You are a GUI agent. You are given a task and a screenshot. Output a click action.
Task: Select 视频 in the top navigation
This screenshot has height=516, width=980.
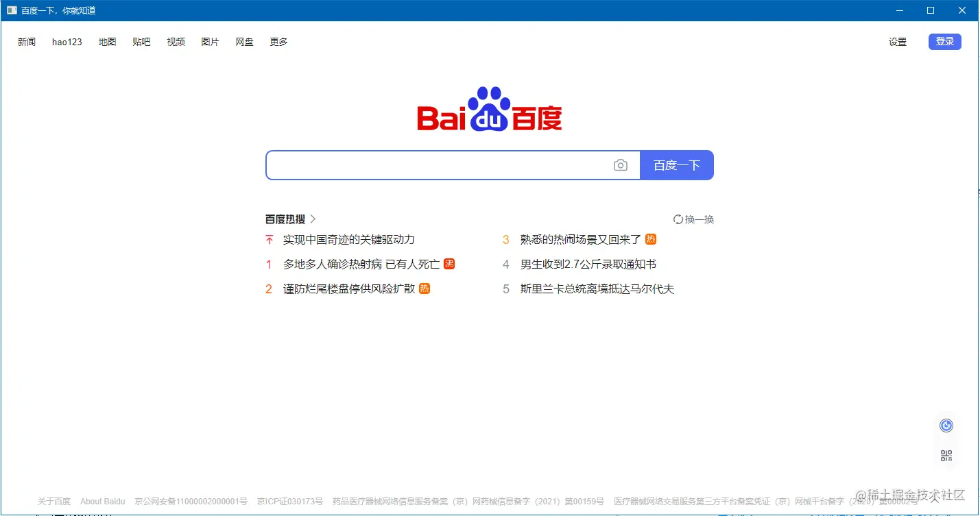(176, 42)
